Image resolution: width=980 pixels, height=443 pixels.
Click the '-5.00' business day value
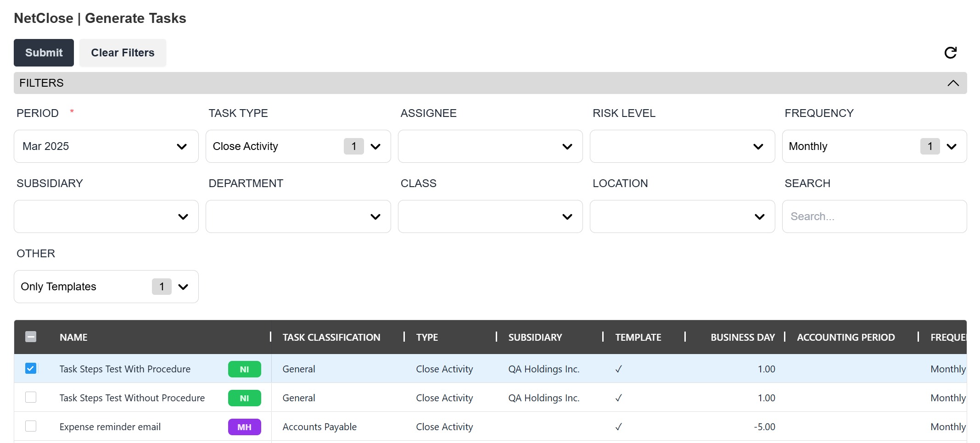pyautogui.click(x=764, y=427)
